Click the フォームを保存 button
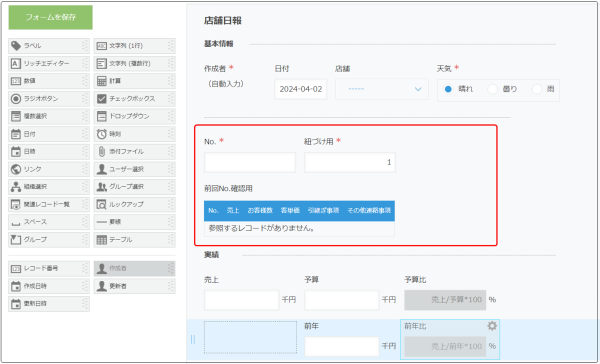This screenshot has height=364, width=600. click(50, 17)
